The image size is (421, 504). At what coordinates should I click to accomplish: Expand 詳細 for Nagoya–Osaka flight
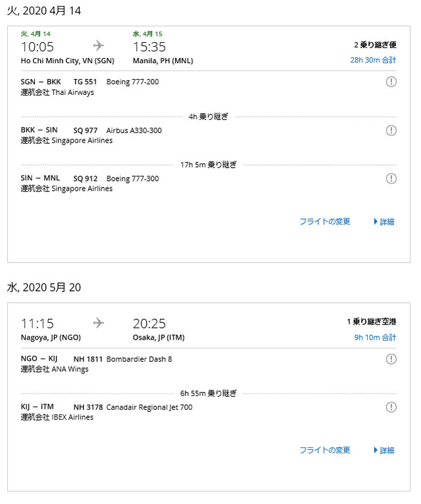[x=384, y=450]
